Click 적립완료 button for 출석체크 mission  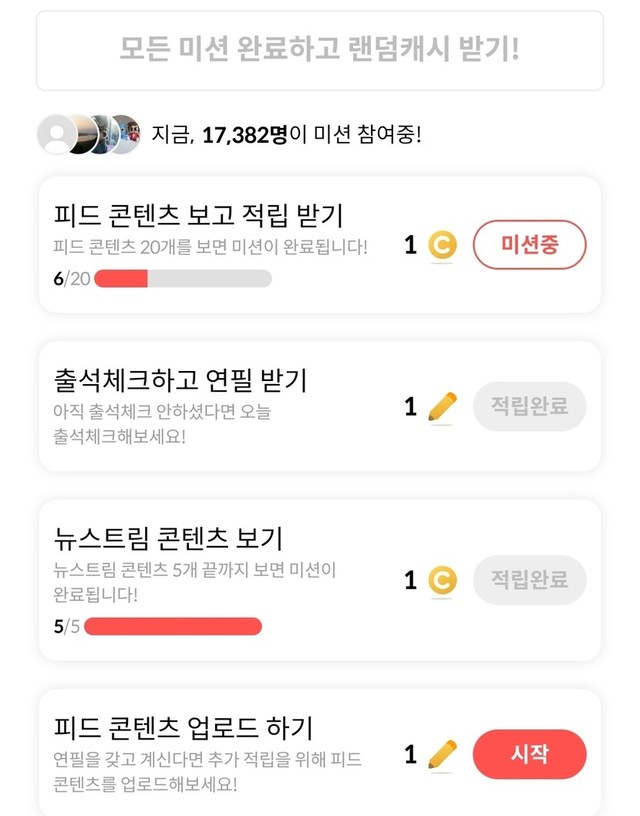(x=529, y=406)
